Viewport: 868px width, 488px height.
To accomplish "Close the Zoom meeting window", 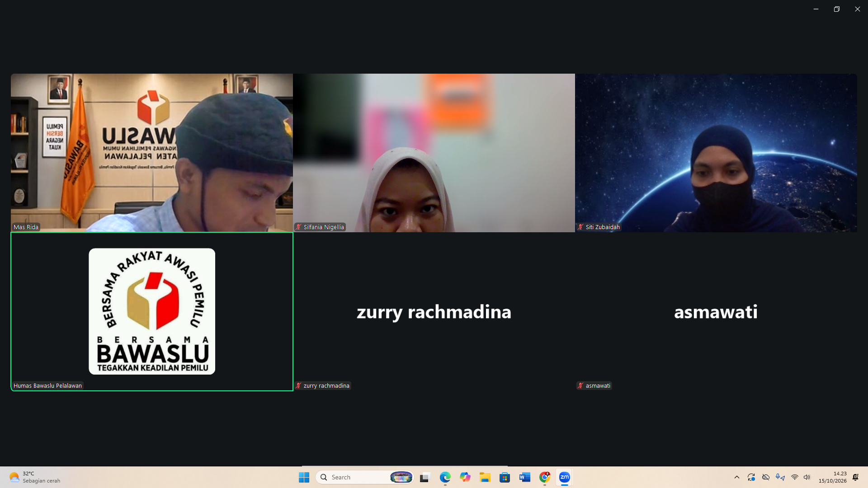I will click(858, 9).
